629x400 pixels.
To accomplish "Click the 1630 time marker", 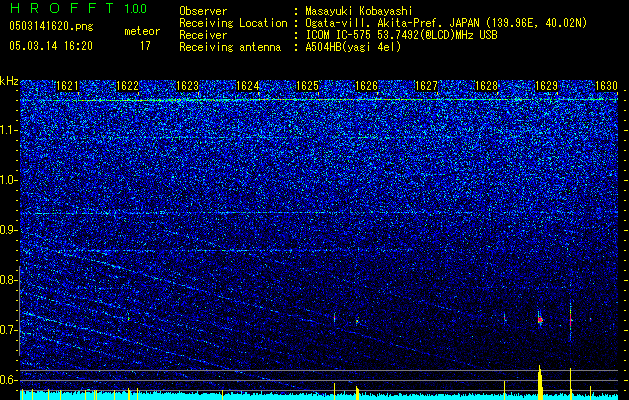I will (x=606, y=86).
